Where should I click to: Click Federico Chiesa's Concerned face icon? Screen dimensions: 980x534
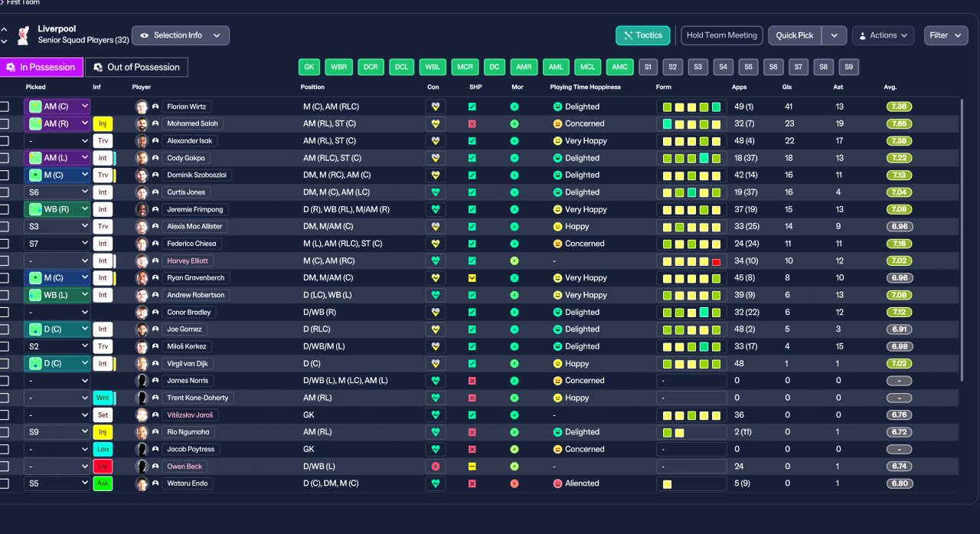click(x=557, y=244)
